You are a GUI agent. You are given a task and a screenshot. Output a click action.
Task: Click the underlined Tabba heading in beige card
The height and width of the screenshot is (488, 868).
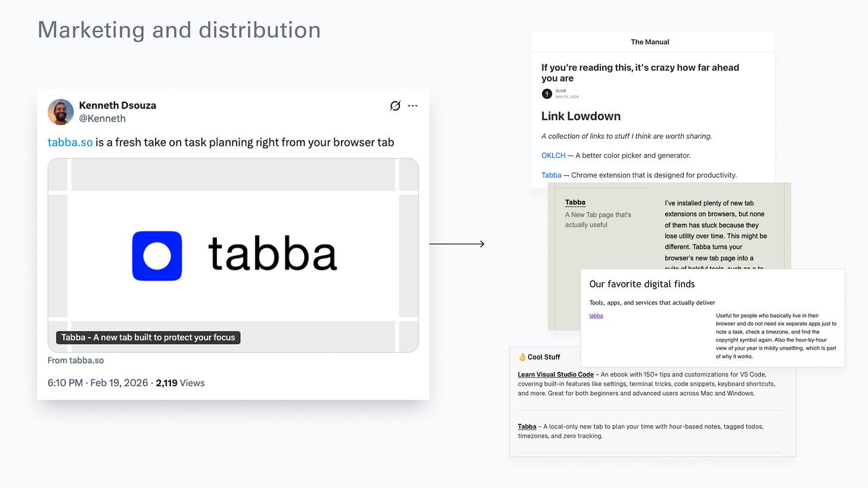click(575, 203)
